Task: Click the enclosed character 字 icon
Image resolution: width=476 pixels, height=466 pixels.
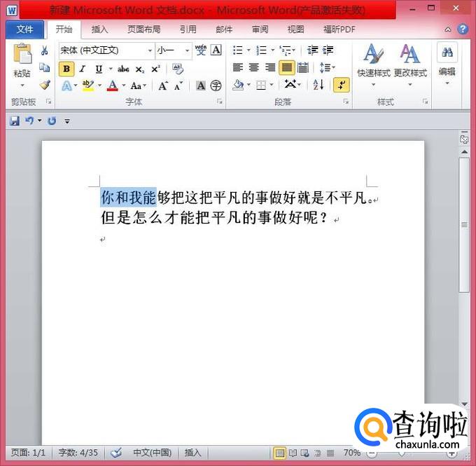Action: coord(216,85)
